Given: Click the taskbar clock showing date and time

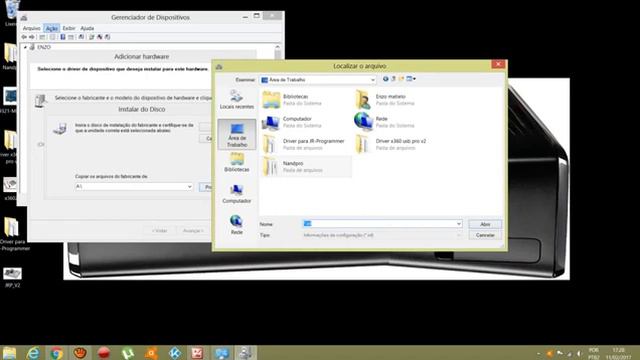Looking at the screenshot, I should [x=619, y=353].
